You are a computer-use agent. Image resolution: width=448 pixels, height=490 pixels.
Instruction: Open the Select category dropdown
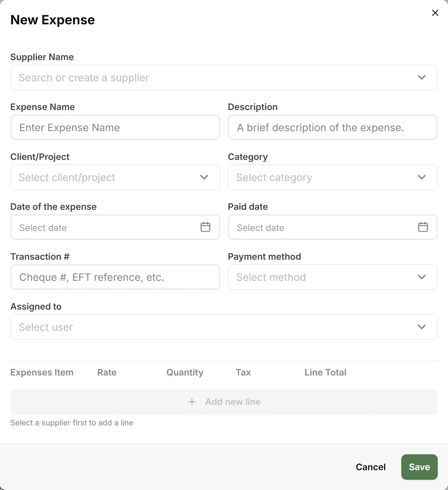tap(333, 177)
